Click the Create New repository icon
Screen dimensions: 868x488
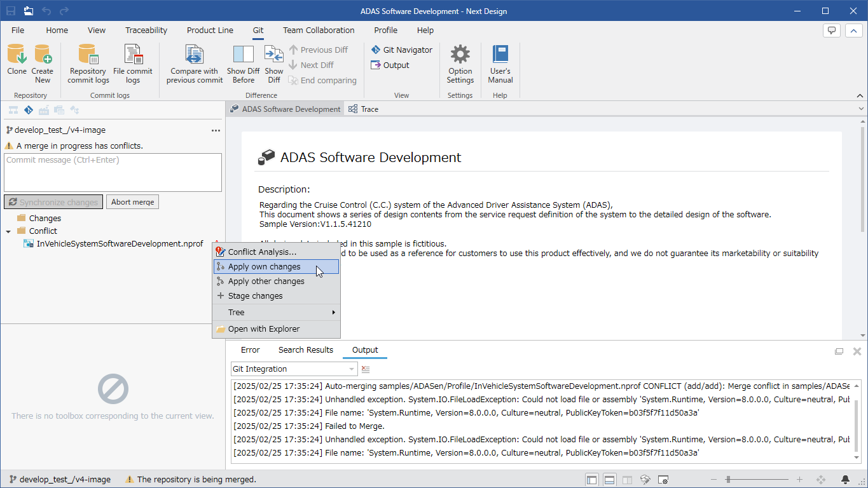pyautogui.click(x=43, y=64)
